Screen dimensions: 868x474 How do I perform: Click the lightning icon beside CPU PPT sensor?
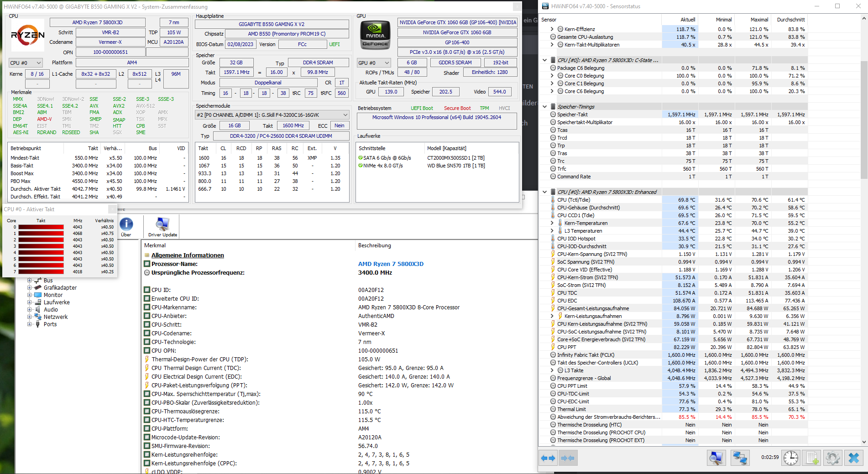(553, 347)
